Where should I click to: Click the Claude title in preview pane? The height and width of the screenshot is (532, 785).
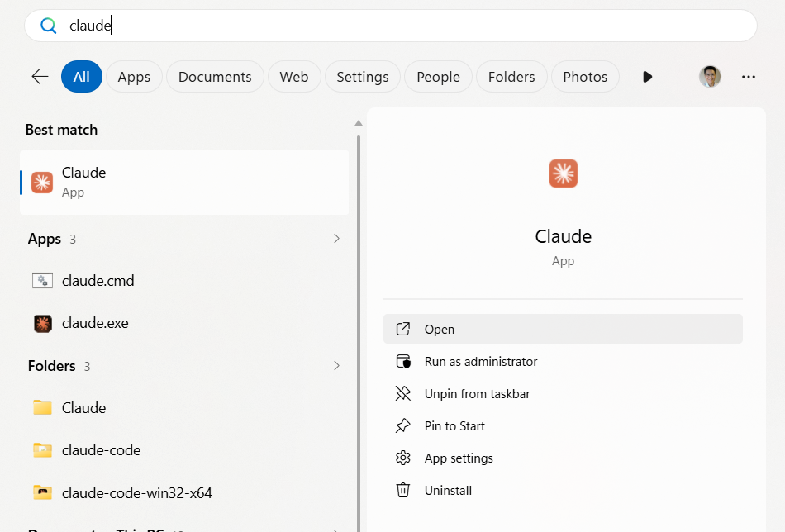(x=564, y=236)
